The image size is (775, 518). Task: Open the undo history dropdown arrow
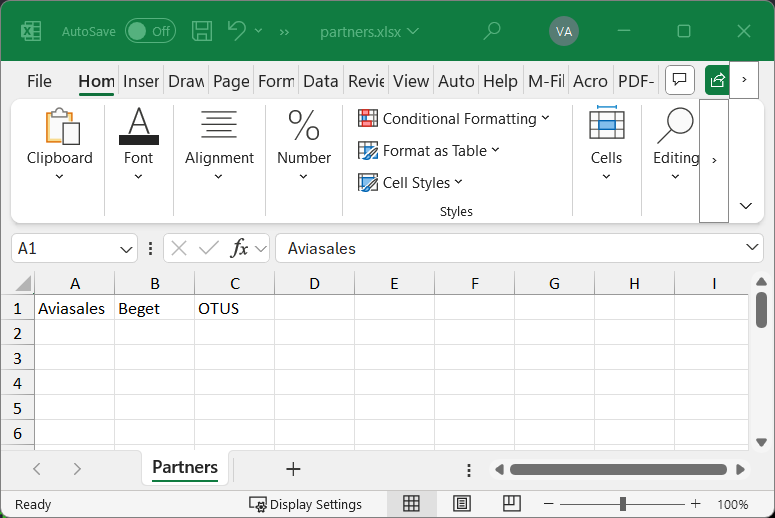258,31
